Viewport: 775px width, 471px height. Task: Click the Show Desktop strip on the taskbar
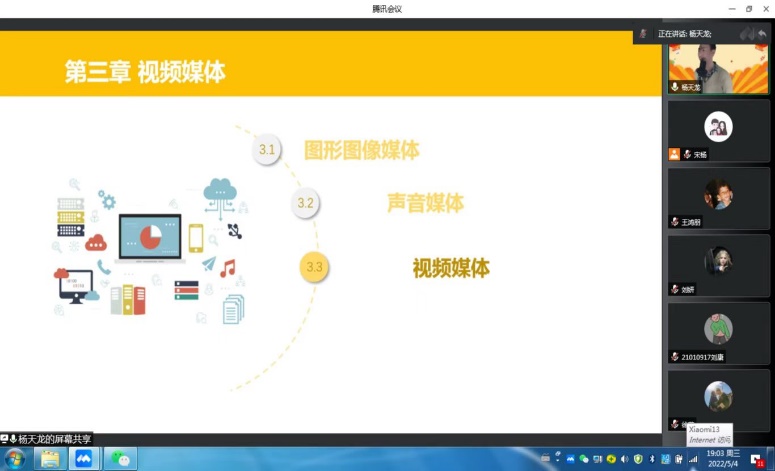pyautogui.click(x=771, y=459)
